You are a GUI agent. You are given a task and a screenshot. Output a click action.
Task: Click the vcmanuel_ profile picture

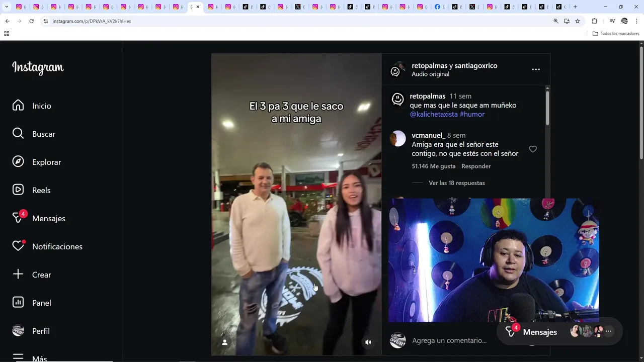coord(397,138)
